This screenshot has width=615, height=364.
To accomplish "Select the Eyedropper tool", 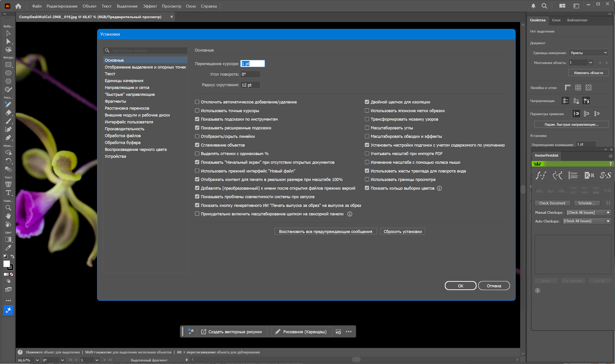I will [x=8, y=247].
